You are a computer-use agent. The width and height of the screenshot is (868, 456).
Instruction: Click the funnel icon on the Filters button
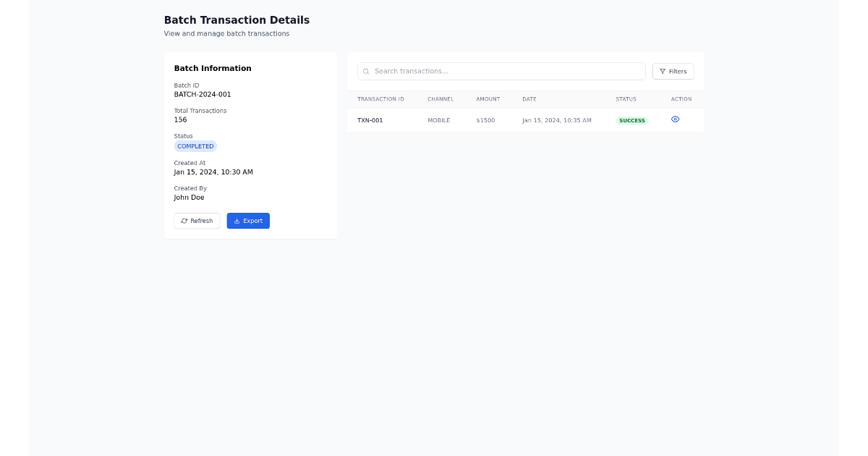coord(663,71)
